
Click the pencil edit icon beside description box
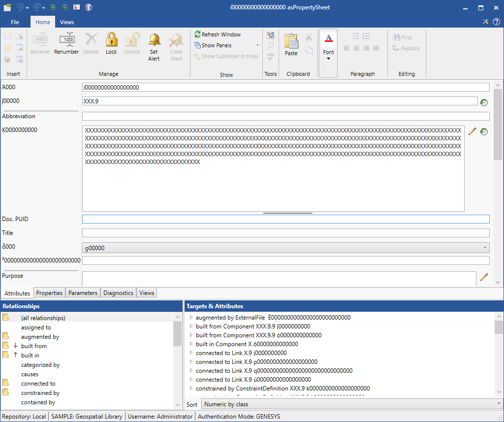pos(472,131)
